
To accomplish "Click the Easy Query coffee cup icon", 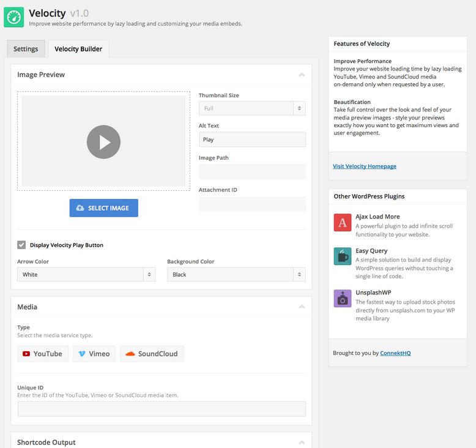I will 343,256.
